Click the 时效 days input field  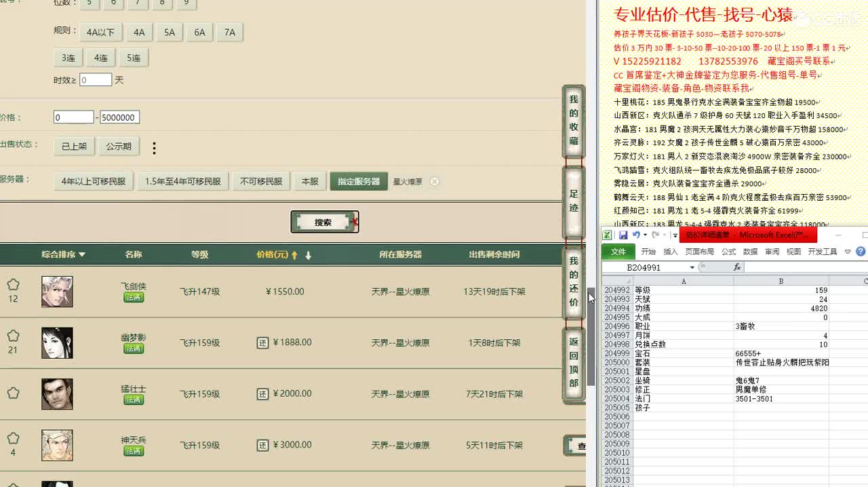point(96,80)
